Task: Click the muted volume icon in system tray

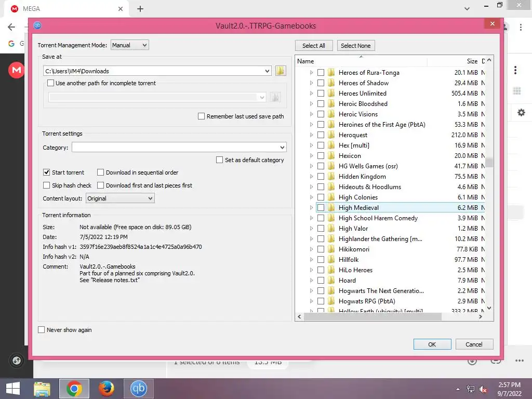Action: point(483,389)
